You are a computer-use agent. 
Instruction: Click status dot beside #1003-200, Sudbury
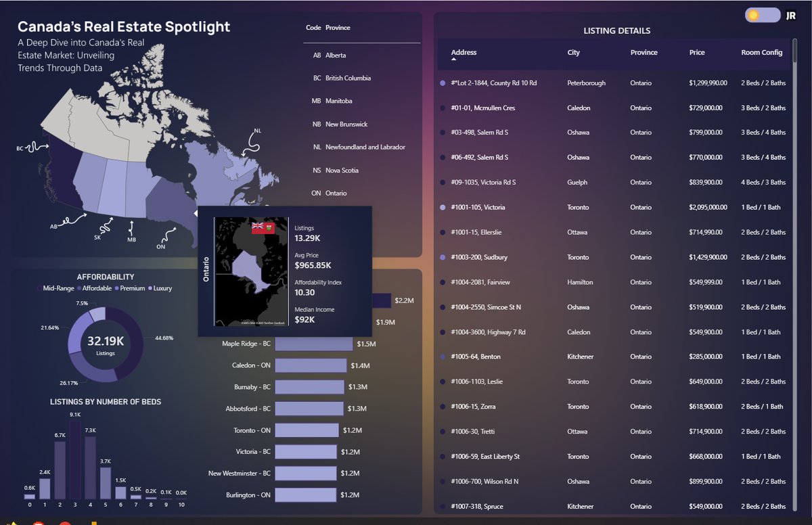click(443, 257)
